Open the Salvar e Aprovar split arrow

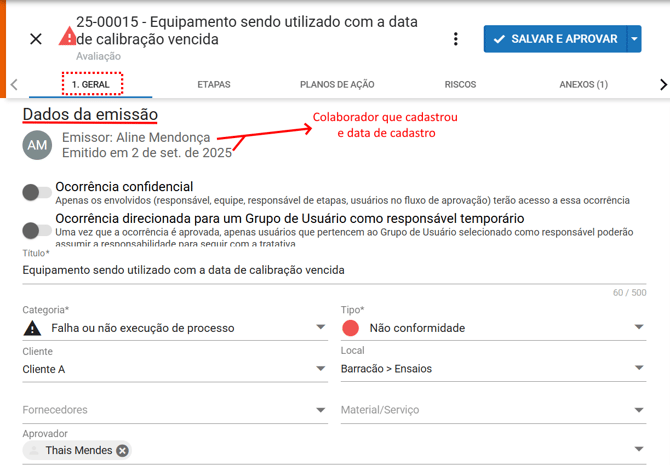click(x=635, y=39)
